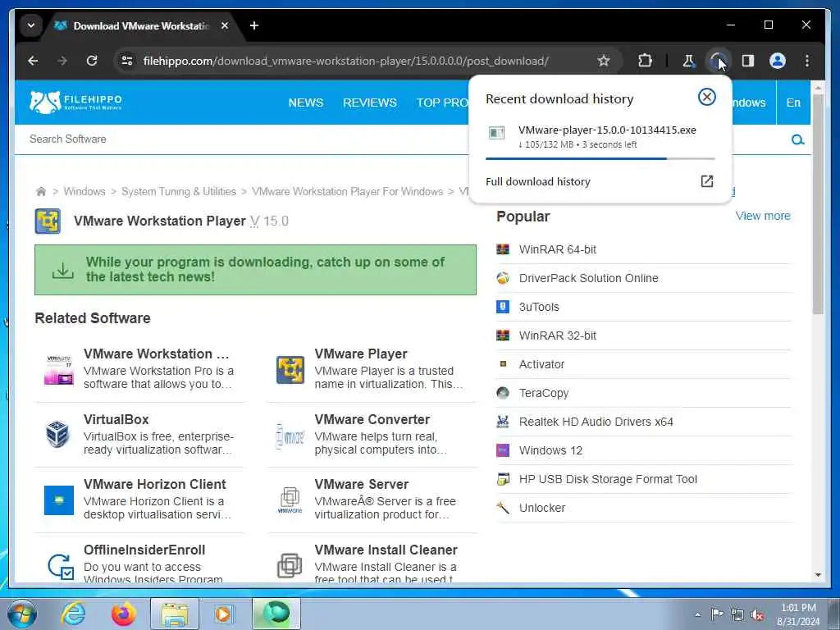Image resolution: width=840 pixels, height=630 pixels.
Task: Open DriverPack Solution Online
Action: pyautogui.click(x=588, y=278)
